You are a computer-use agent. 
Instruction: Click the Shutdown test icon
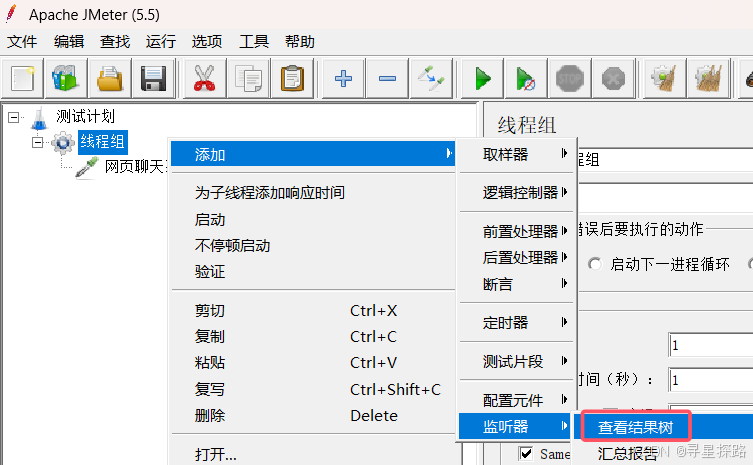click(613, 78)
